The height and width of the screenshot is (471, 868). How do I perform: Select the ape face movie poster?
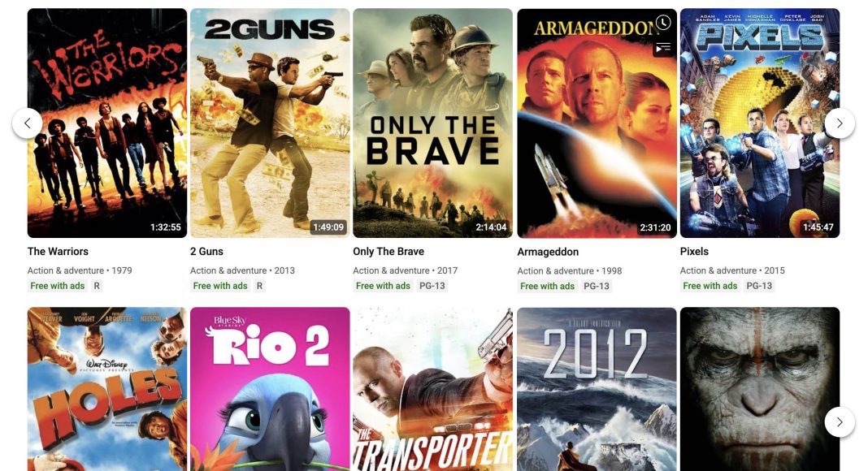(759, 389)
